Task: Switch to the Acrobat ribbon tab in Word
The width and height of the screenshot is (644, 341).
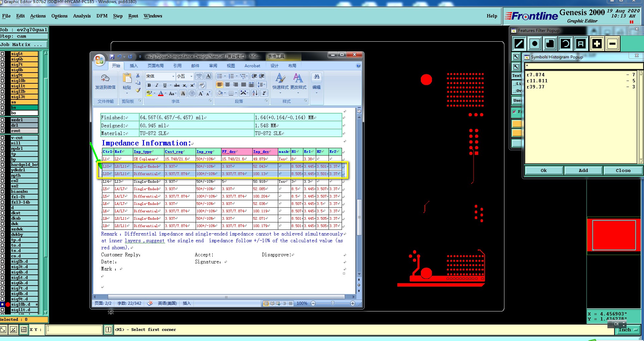Action: 252,66
